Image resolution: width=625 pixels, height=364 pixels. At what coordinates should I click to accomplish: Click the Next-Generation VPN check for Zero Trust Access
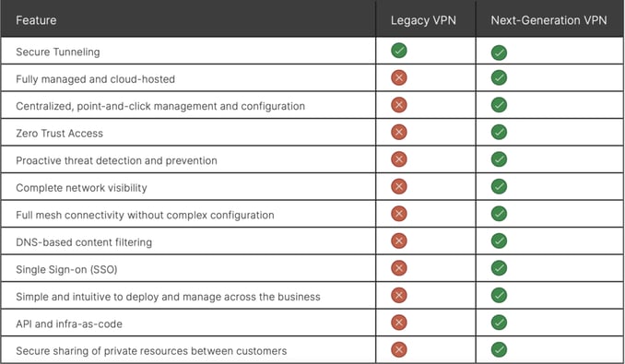click(x=499, y=132)
